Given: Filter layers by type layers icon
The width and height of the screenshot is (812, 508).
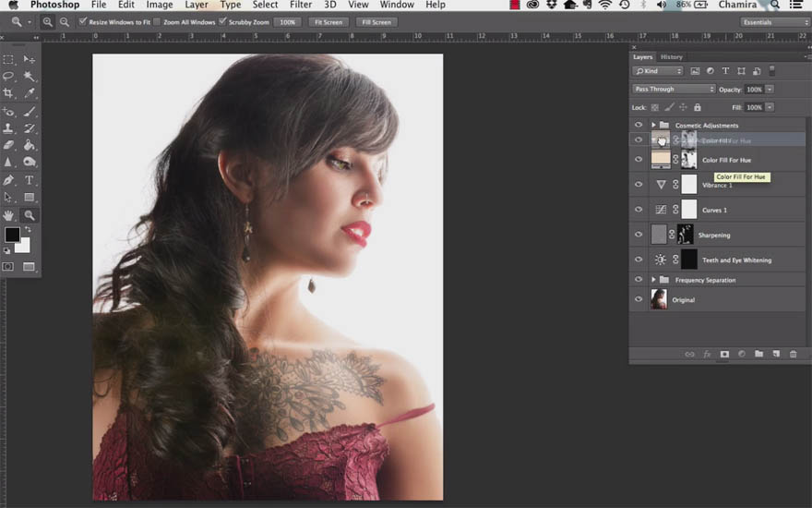Looking at the screenshot, I should [725, 71].
